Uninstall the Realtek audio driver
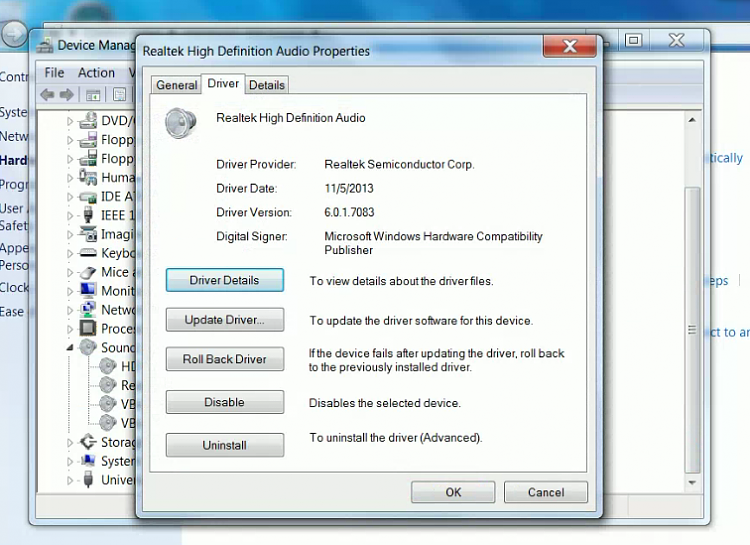The image size is (750, 545). coord(224,445)
